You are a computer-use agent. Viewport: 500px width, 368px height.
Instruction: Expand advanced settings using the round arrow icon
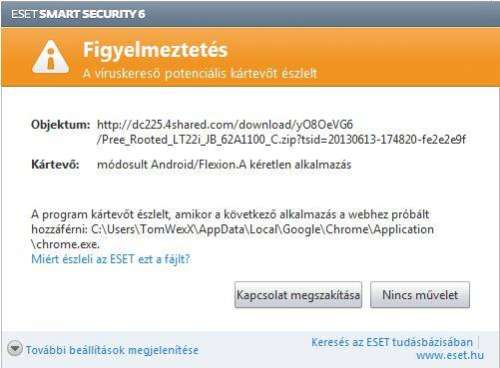coord(15,349)
